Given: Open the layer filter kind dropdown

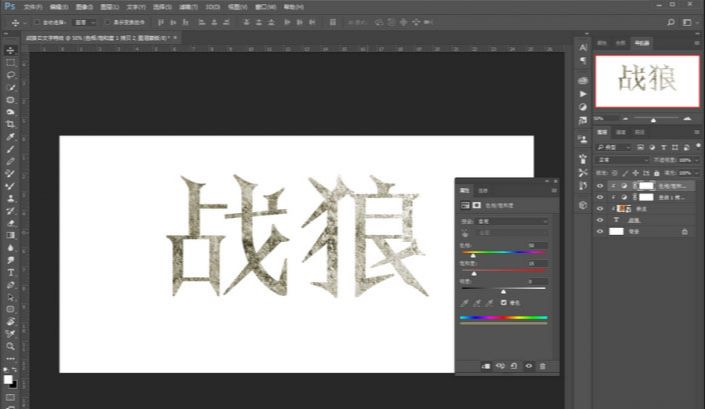Looking at the screenshot, I should [x=614, y=147].
